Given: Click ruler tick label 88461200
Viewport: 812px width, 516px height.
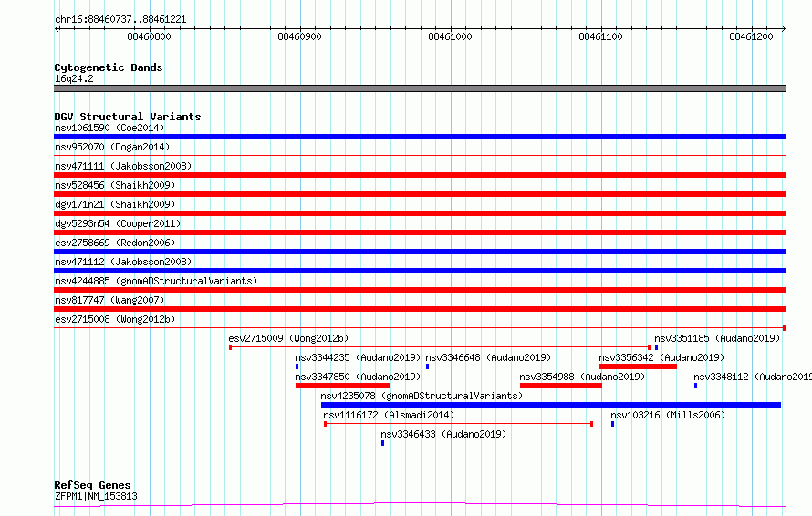Looking at the screenshot, I should tap(752, 36).
